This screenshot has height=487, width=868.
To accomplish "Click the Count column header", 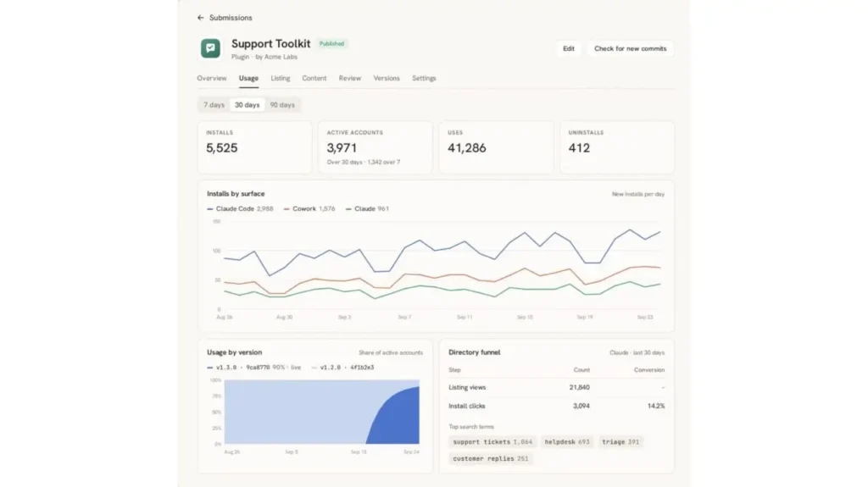I will click(581, 369).
